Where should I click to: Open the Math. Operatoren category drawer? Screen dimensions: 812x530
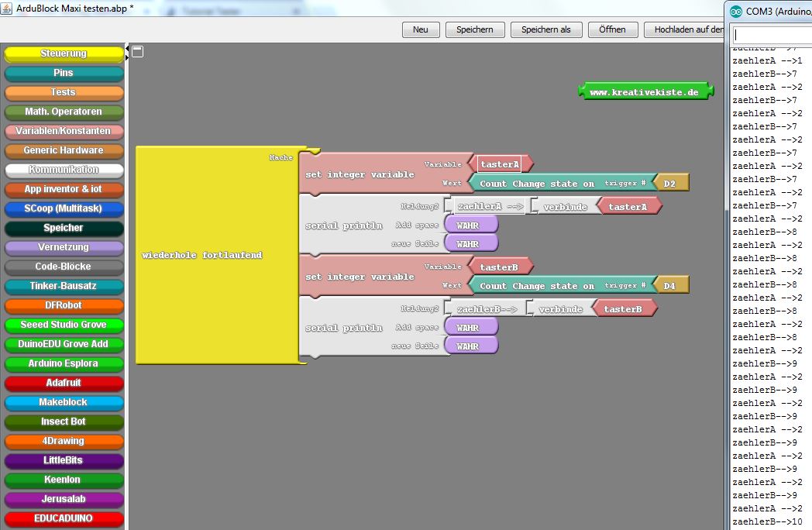point(64,112)
